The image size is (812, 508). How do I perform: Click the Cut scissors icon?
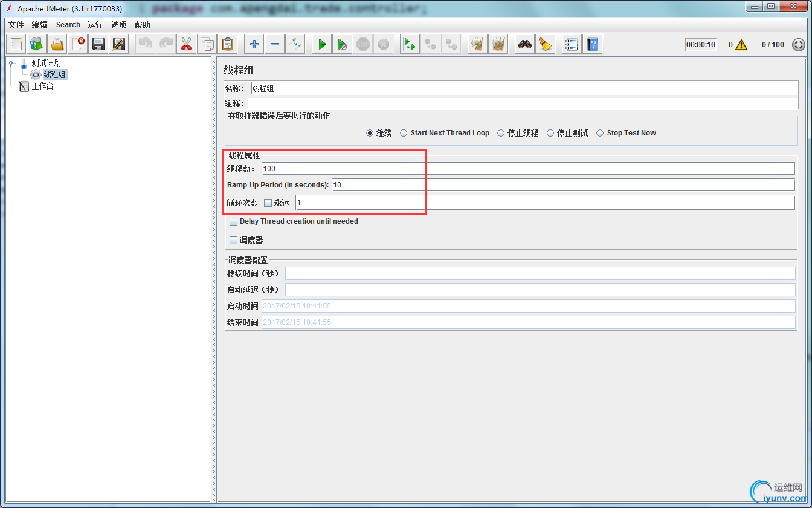point(187,44)
